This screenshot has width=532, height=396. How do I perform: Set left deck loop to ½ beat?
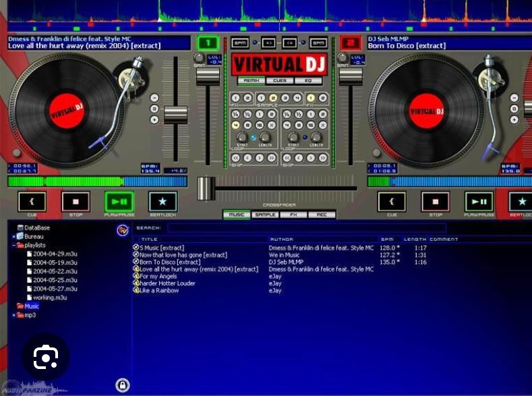point(247,115)
